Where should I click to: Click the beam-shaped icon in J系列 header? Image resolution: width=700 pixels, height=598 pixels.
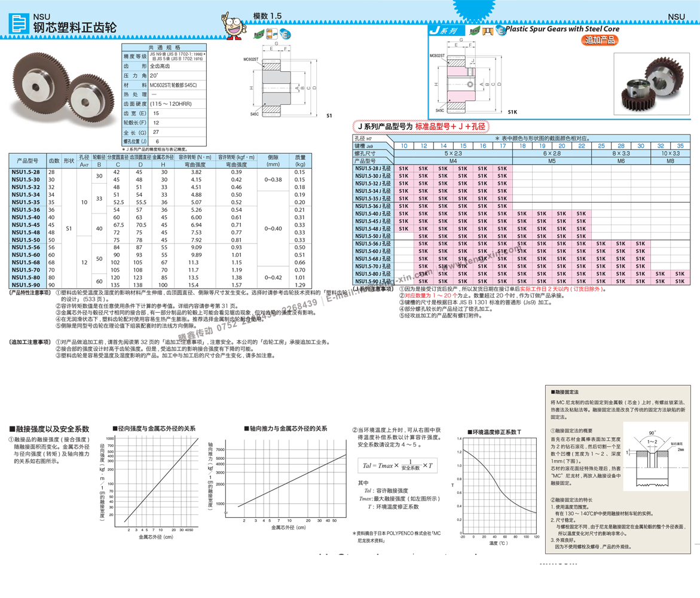[x=488, y=31]
